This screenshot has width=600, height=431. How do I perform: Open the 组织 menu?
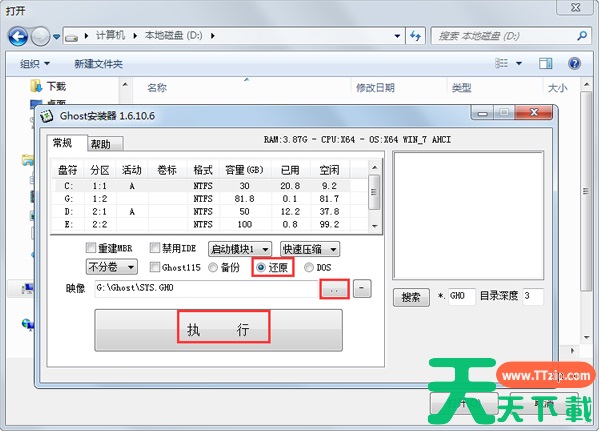click(x=35, y=64)
